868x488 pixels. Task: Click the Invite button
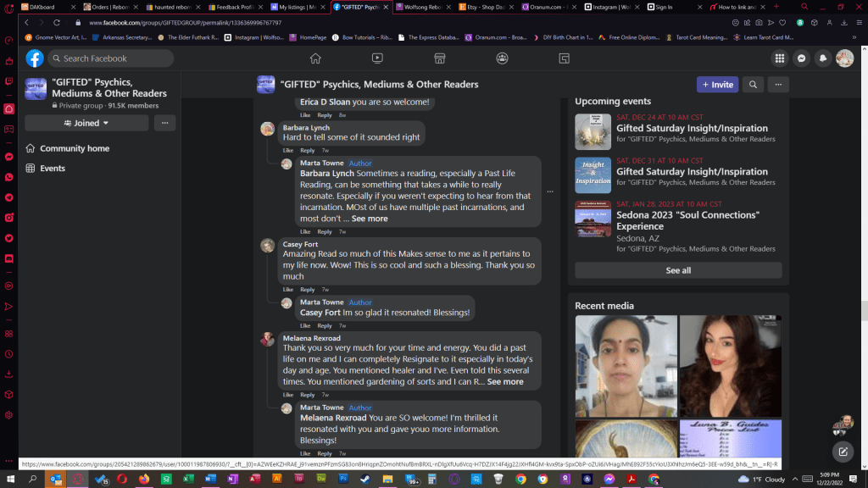click(717, 85)
